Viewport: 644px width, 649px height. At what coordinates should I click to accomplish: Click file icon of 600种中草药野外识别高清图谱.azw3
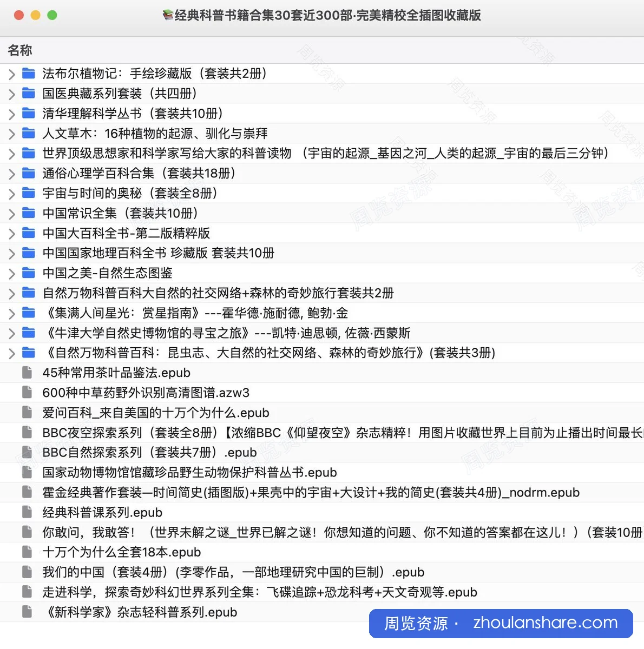pos(27,392)
